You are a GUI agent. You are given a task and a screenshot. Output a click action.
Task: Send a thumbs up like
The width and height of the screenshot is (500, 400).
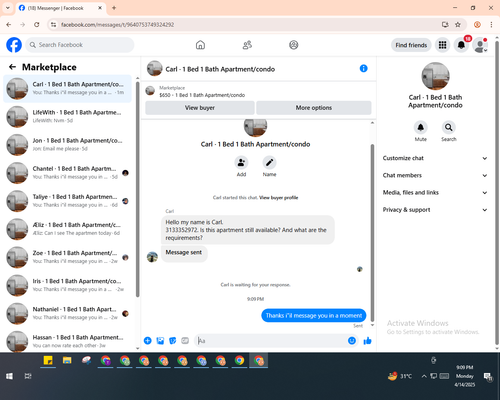(x=367, y=341)
